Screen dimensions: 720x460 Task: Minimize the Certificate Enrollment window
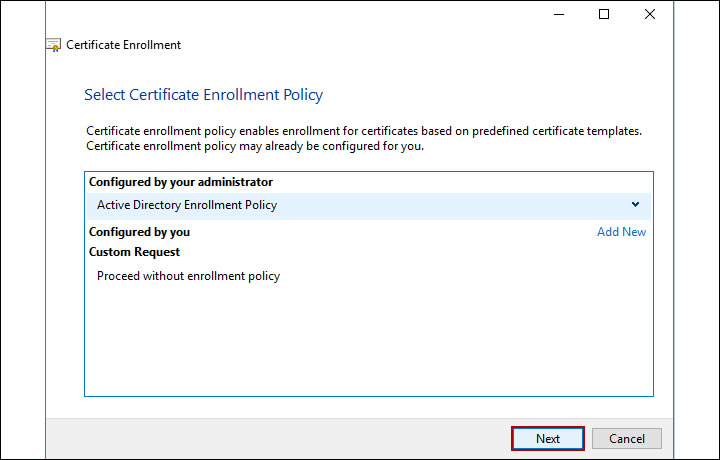[558, 14]
